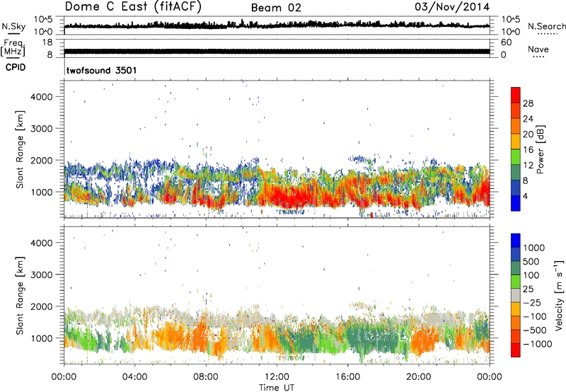Click the blue bottom of power color bar

click(516, 203)
